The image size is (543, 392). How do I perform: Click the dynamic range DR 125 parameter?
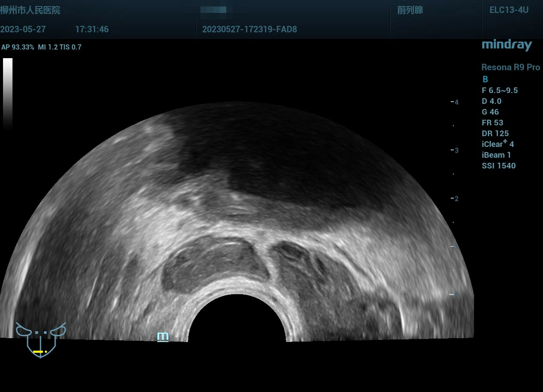[x=495, y=134]
